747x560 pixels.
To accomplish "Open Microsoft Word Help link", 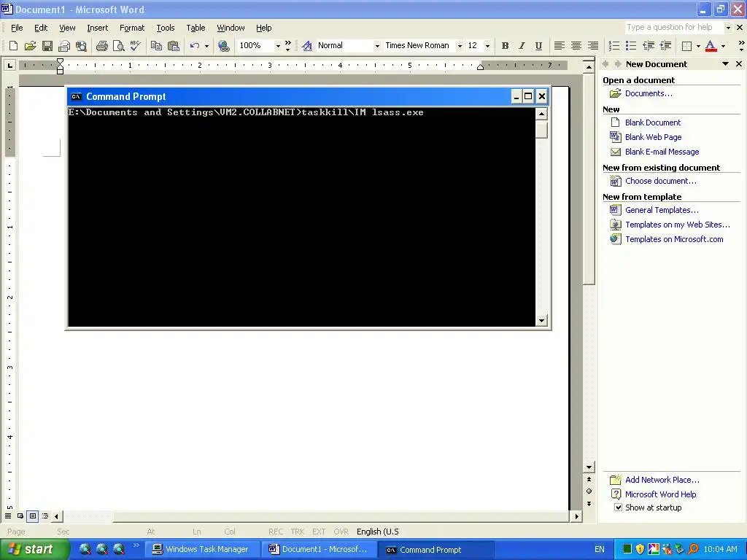I will click(x=660, y=494).
